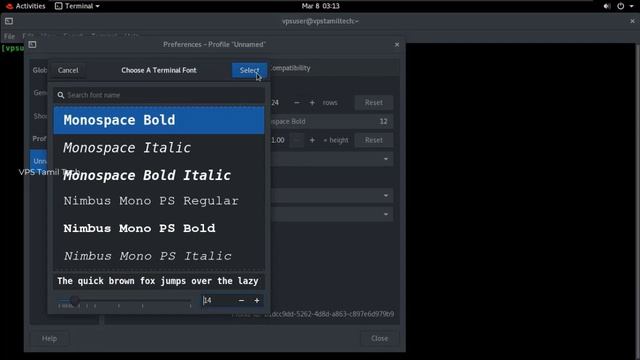Choose Nimbus Mono PS Bold font

point(159,228)
